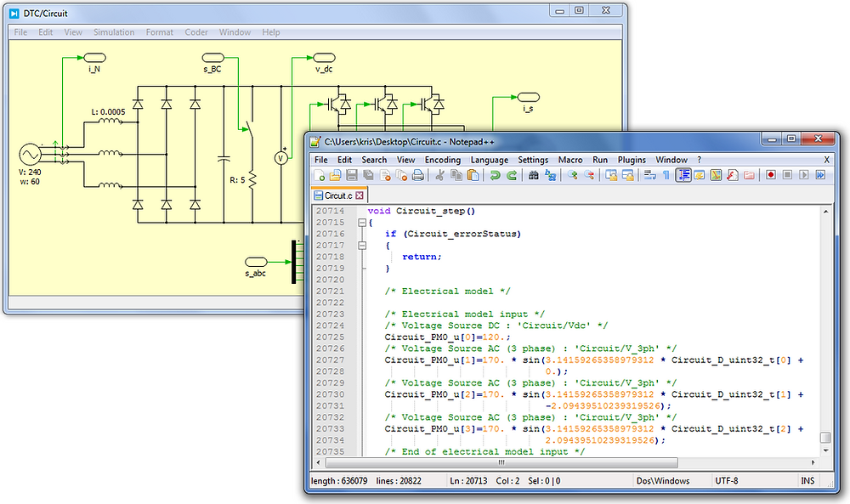Play back the recorded macro icon
850x504 pixels.
point(804,175)
